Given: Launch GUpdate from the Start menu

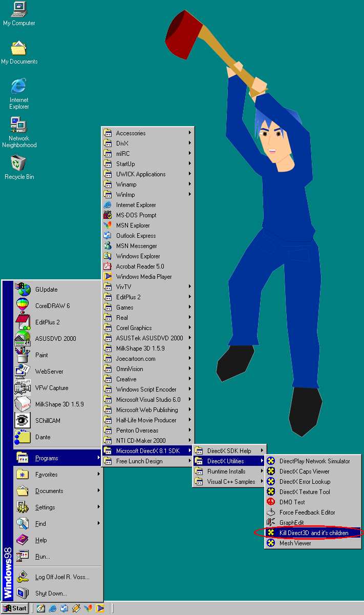Looking at the screenshot, I should [x=58, y=290].
